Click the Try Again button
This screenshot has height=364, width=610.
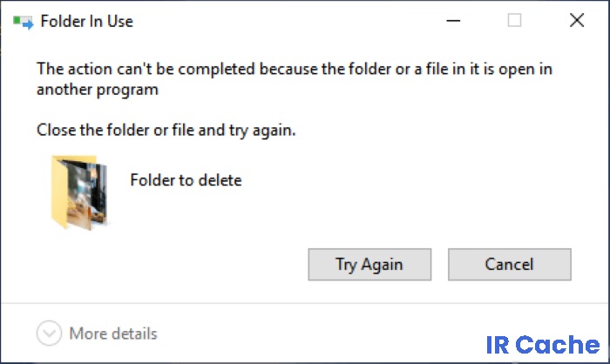pos(369,265)
